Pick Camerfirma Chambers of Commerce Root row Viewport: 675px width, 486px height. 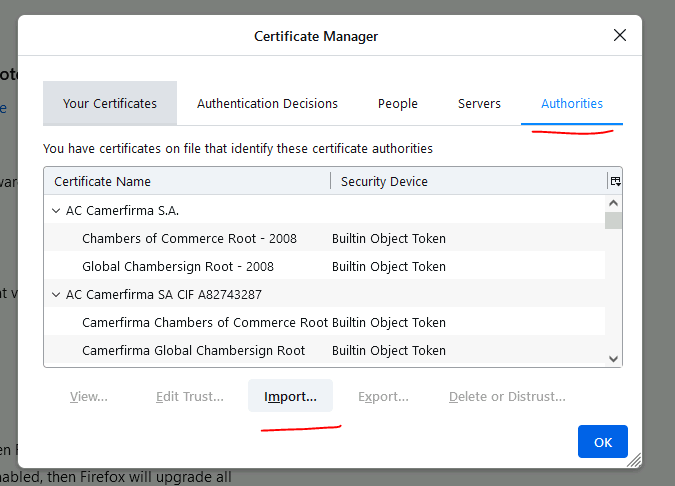[x=204, y=323]
